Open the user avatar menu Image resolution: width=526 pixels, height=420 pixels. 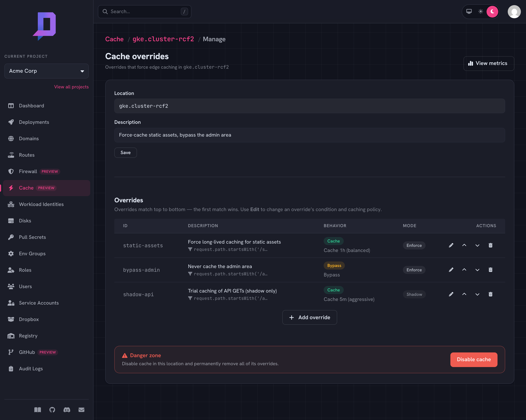(514, 12)
